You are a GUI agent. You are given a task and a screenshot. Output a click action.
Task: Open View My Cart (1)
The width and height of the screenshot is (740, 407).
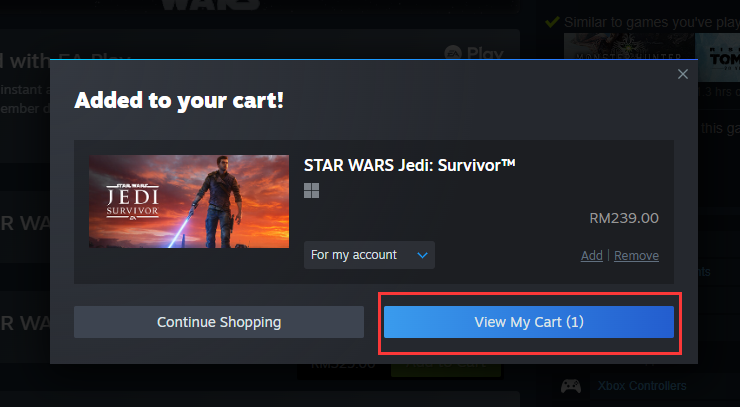[529, 322]
